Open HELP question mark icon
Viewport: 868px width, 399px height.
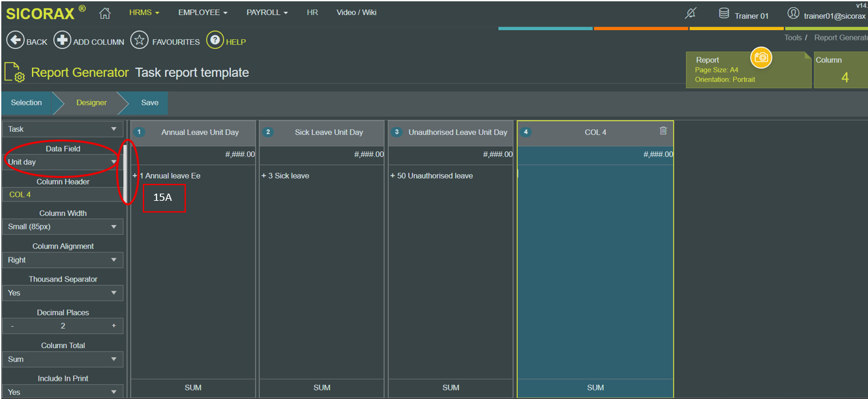coord(215,40)
